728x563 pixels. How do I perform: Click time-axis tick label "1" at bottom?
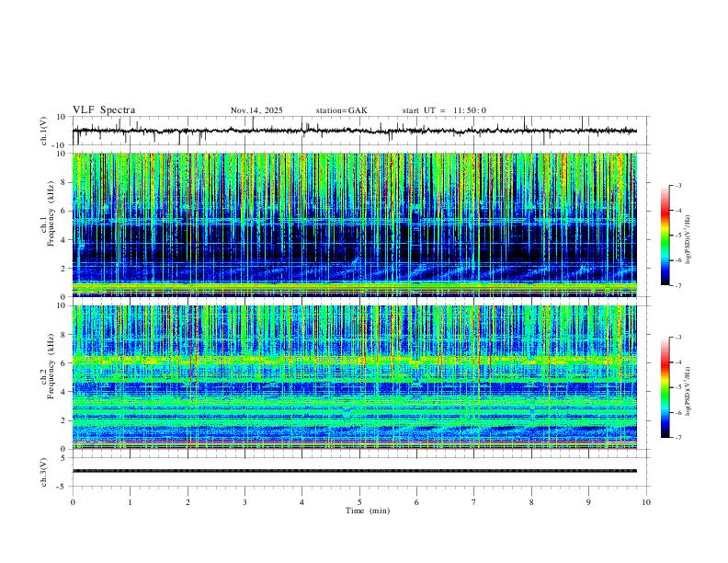pos(131,502)
